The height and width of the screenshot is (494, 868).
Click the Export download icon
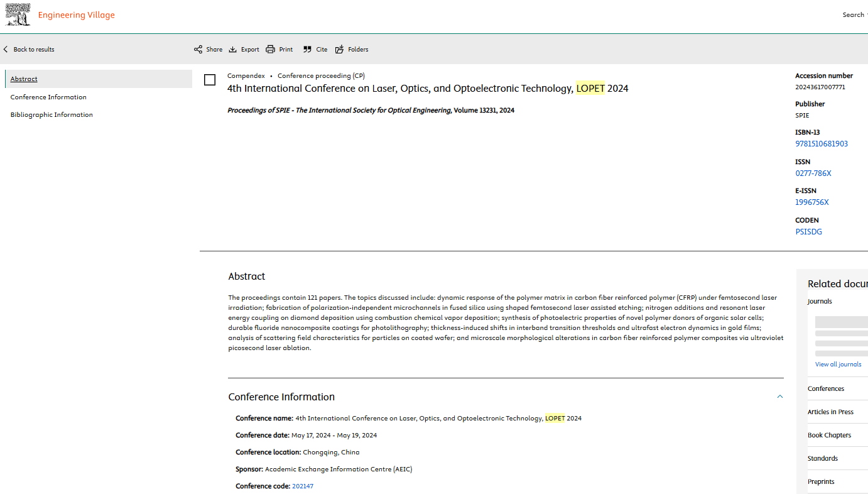pyautogui.click(x=233, y=50)
